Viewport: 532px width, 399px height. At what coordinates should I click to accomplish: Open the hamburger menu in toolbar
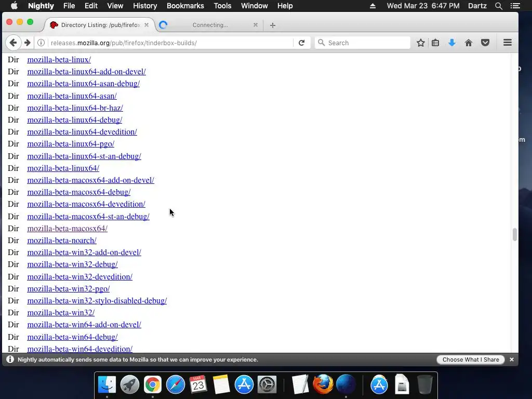(x=508, y=43)
